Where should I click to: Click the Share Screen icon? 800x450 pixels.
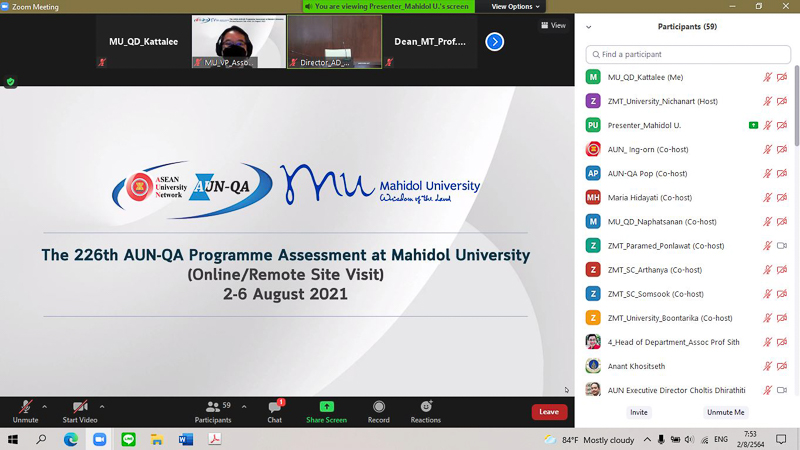pos(326,408)
